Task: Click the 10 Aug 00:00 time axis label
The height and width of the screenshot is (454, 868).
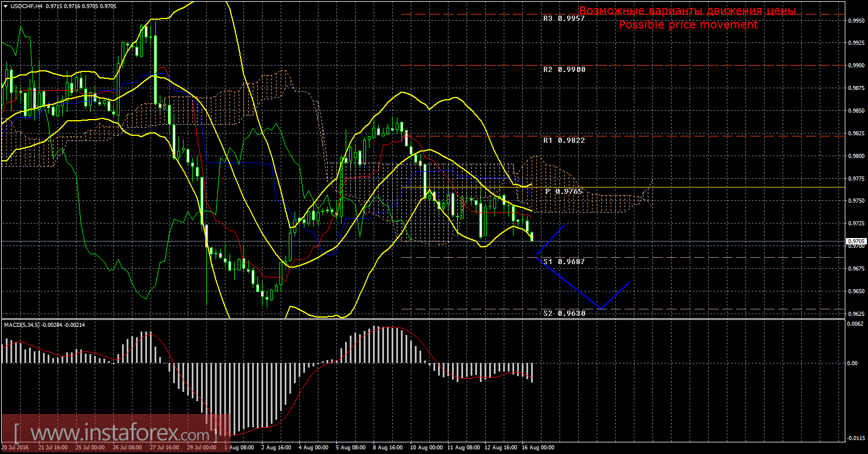Action: [425, 448]
